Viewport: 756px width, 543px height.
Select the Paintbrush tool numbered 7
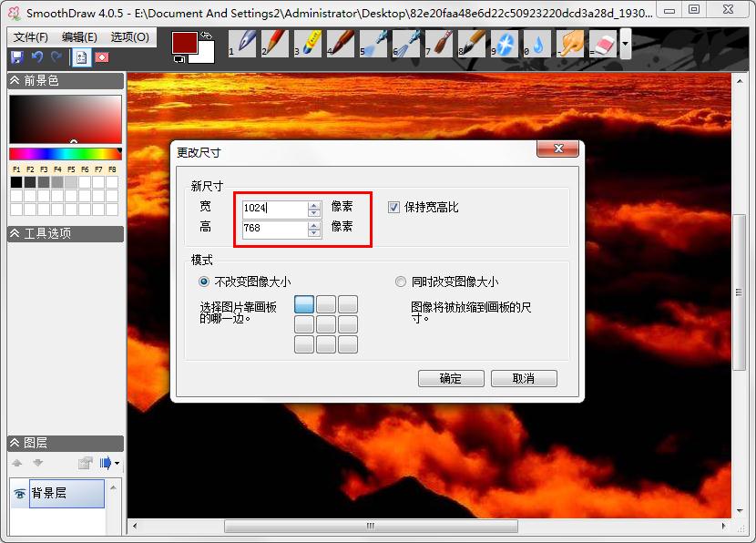pos(439,43)
